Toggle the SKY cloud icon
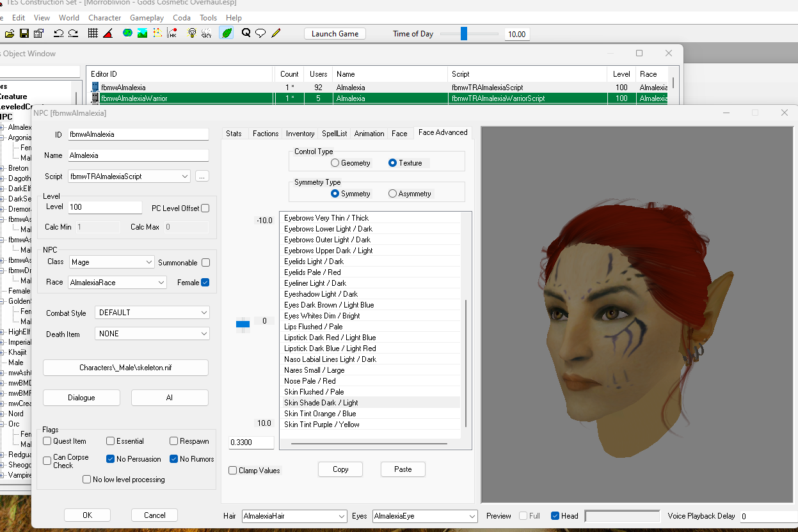This screenshot has width=798, height=532. pos(206,33)
